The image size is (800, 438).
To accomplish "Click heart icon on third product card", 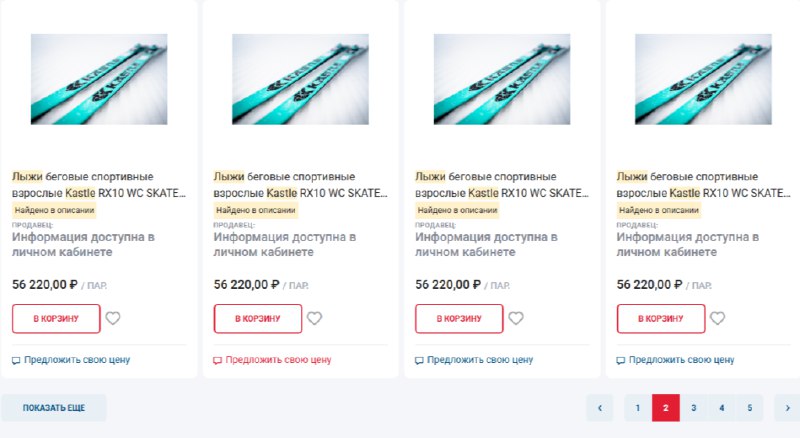I will pyautogui.click(x=516, y=319).
